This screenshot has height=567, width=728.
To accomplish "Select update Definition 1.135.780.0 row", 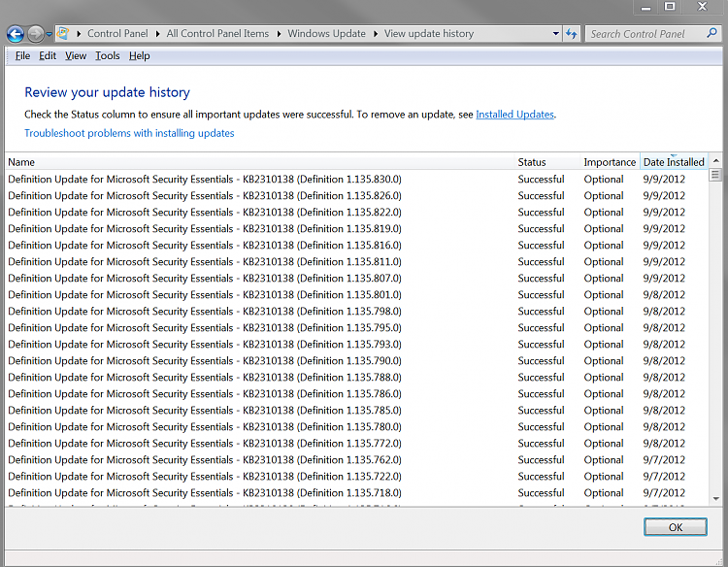I will tap(356, 427).
